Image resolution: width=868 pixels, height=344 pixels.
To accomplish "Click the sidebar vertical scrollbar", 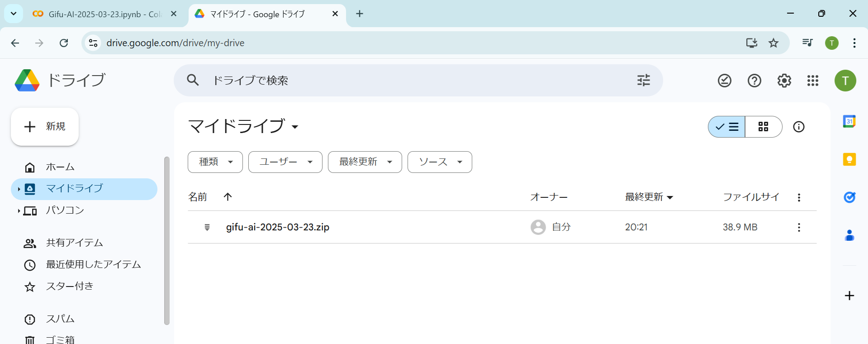I will pyautogui.click(x=166, y=240).
